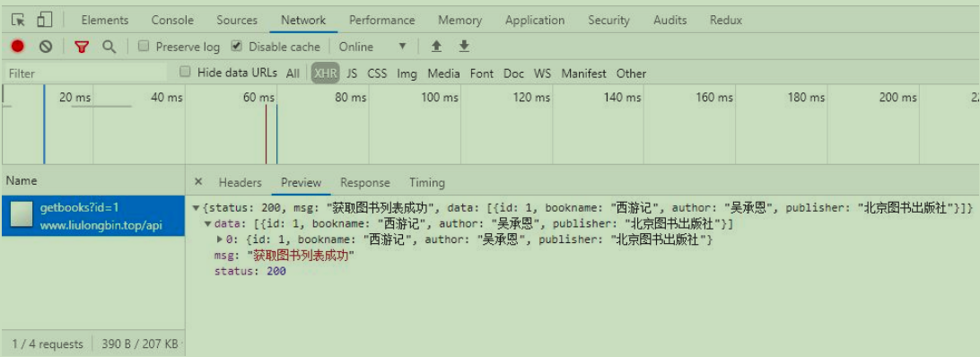Open the Elements tab

[x=104, y=20]
